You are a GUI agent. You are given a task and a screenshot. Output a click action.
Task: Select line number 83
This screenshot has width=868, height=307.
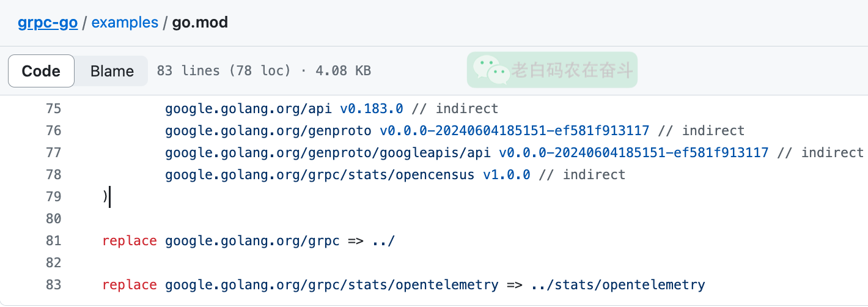pos(54,285)
